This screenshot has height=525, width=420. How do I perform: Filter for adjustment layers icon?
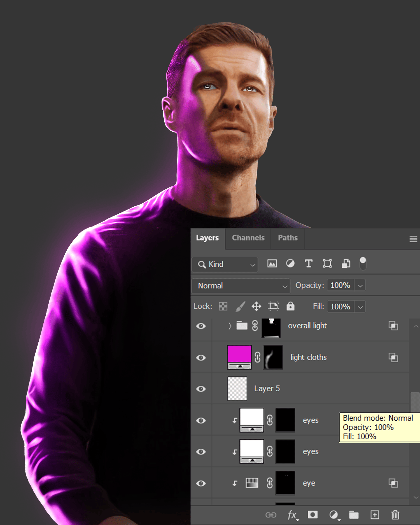tap(290, 263)
